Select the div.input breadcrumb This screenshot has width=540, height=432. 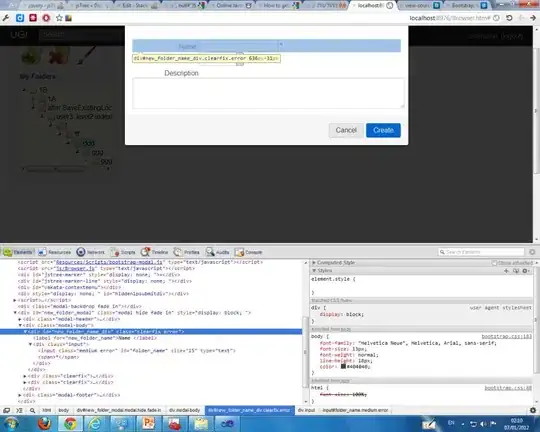point(306,410)
